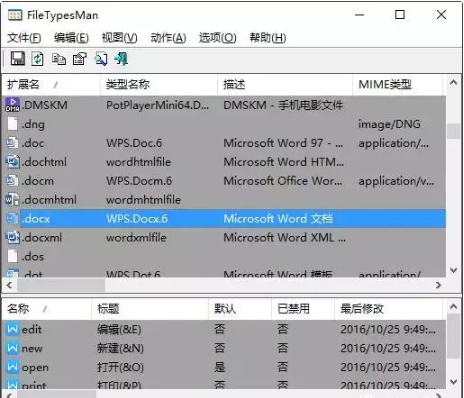Viewport: 464px width, 398px height.
Task: Sort actions by 默认 column header
Action: click(x=240, y=309)
